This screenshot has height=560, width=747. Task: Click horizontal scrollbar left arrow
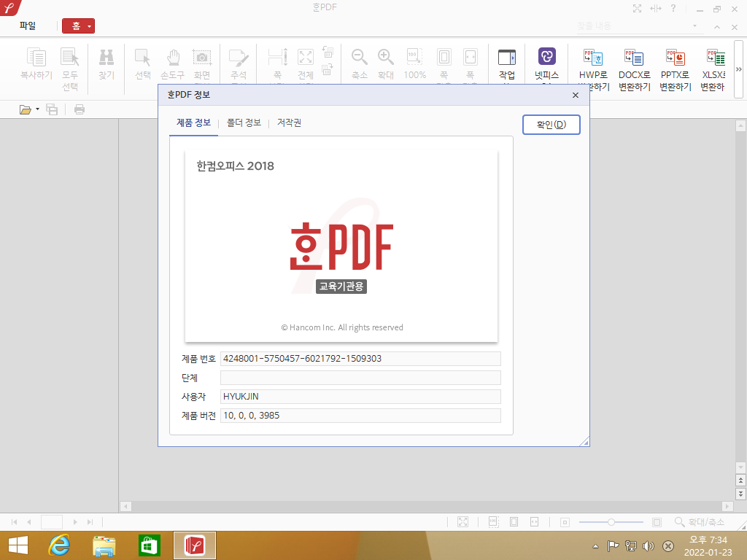[125, 506]
